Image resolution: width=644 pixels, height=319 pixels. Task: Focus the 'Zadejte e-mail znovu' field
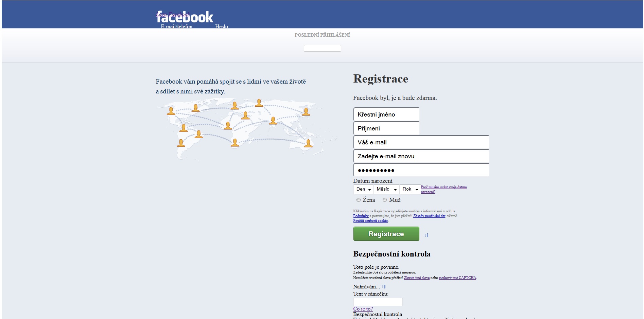[x=421, y=156]
